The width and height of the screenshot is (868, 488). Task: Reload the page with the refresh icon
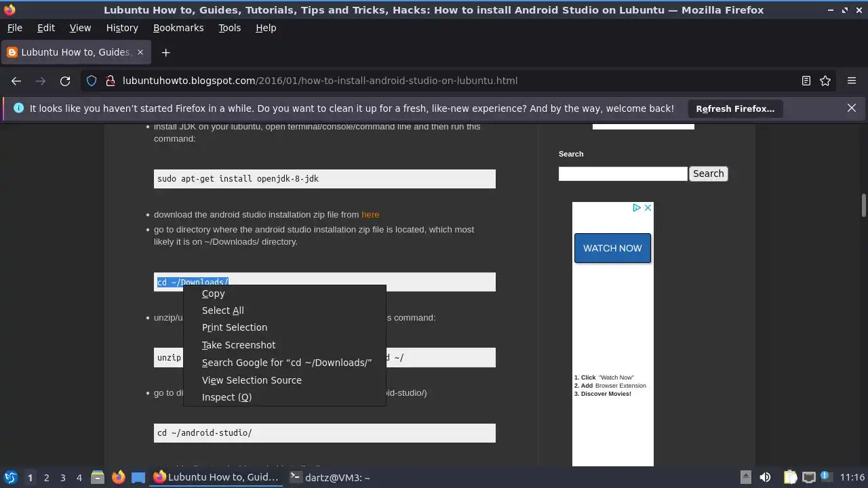[x=65, y=81]
